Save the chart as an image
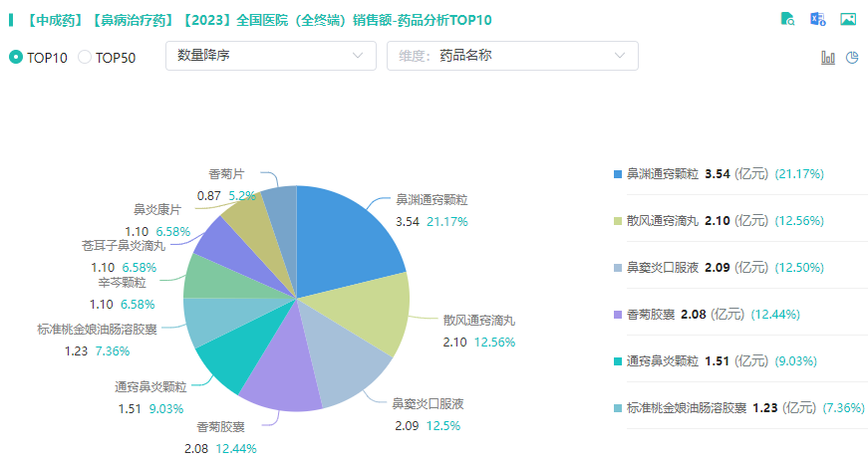 tap(848, 19)
